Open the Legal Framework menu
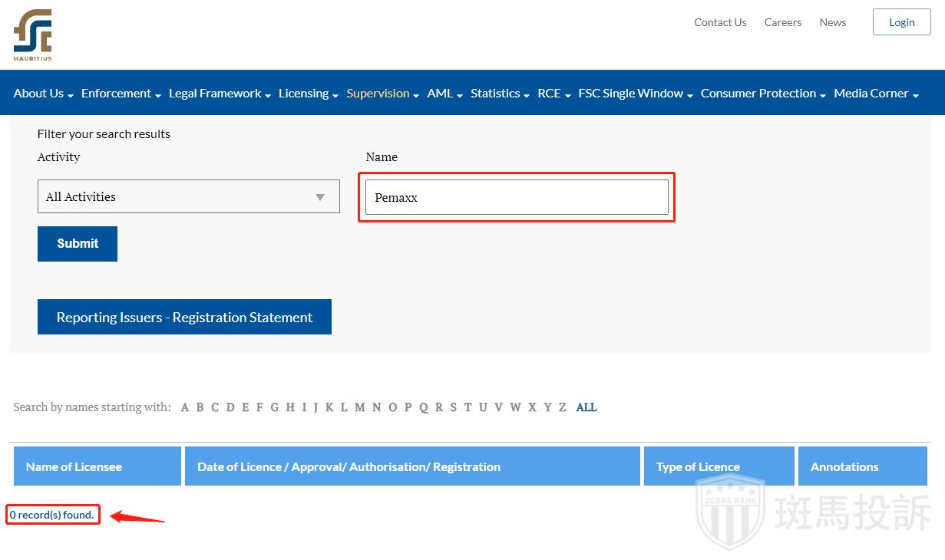 point(220,94)
